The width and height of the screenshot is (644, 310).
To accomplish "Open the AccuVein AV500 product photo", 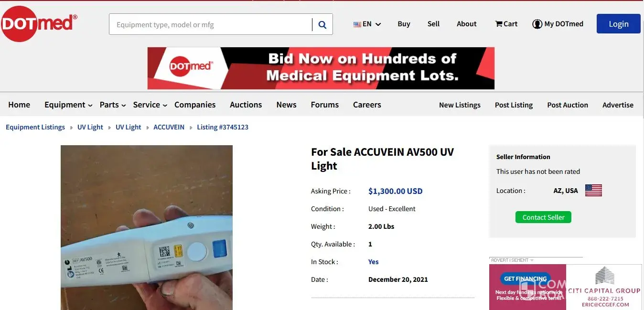I will (x=147, y=227).
